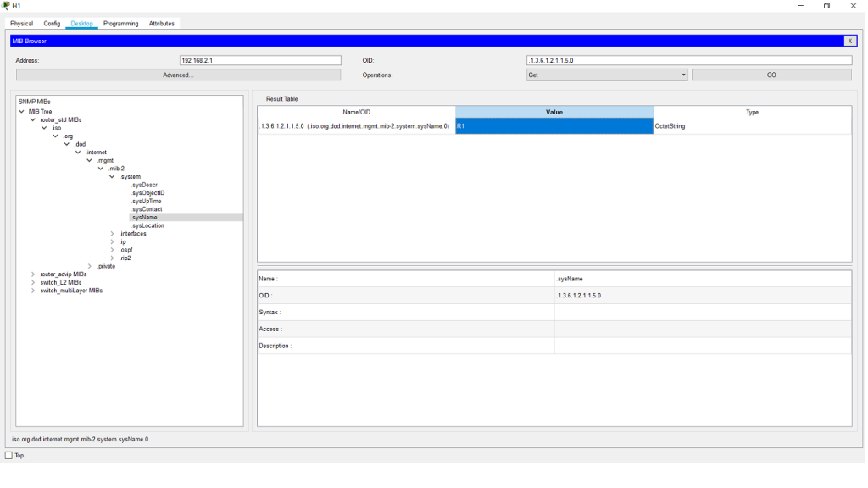Viewport: 868px width, 488px height.
Task: Open the Config tab
Action: click(x=52, y=24)
